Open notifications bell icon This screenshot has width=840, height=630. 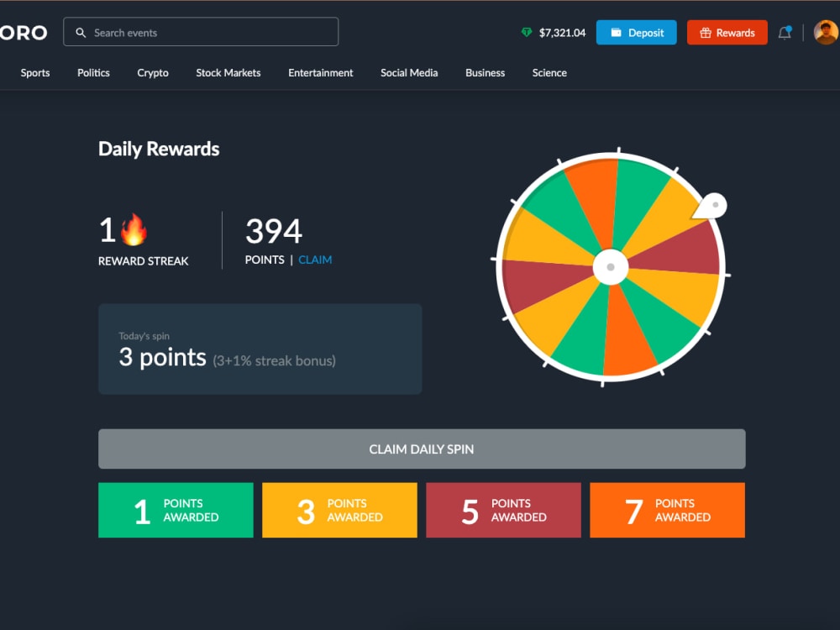point(785,33)
